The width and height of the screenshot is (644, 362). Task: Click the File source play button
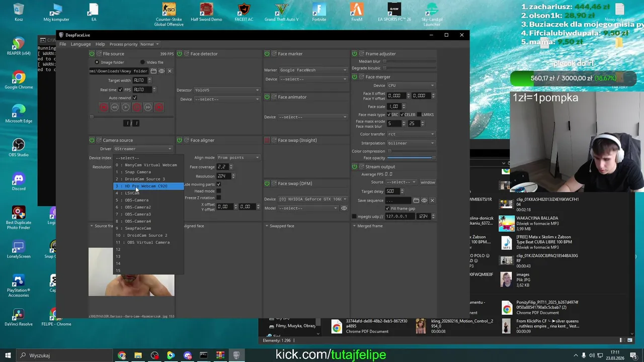click(x=126, y=107)
